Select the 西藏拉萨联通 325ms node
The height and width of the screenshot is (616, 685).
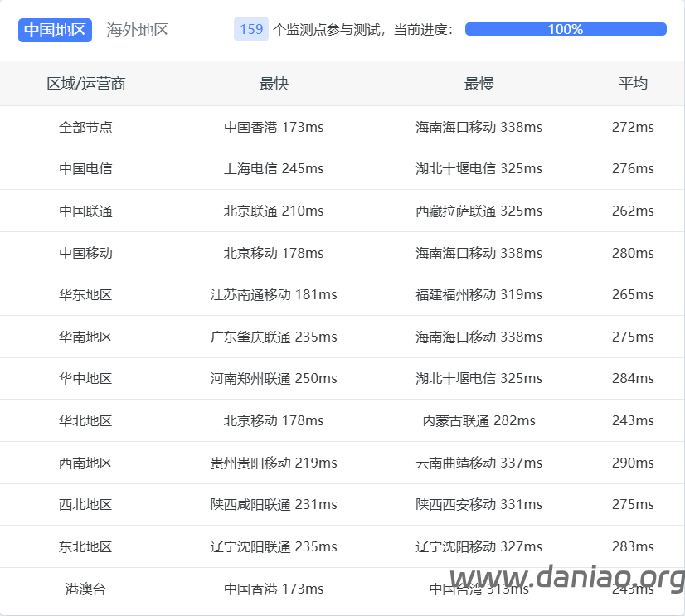pyautogui.click(x=481, y=211)
